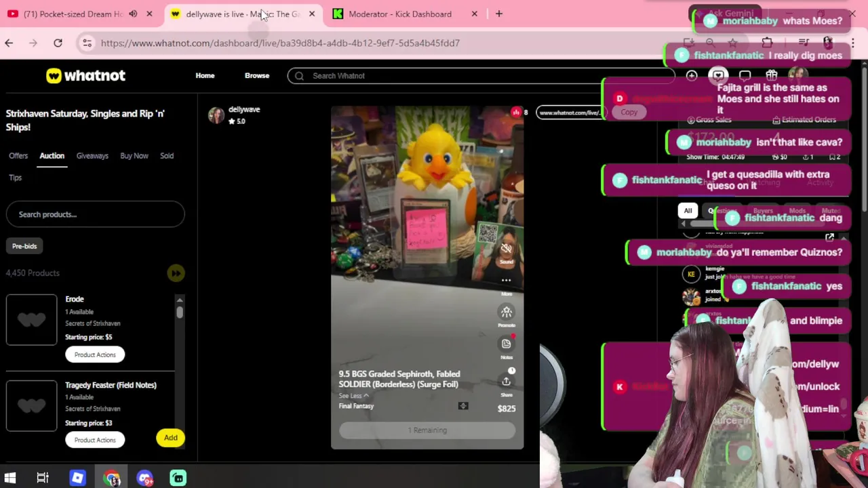Open the messages speech-bubble icon in header

pos(745,76)
